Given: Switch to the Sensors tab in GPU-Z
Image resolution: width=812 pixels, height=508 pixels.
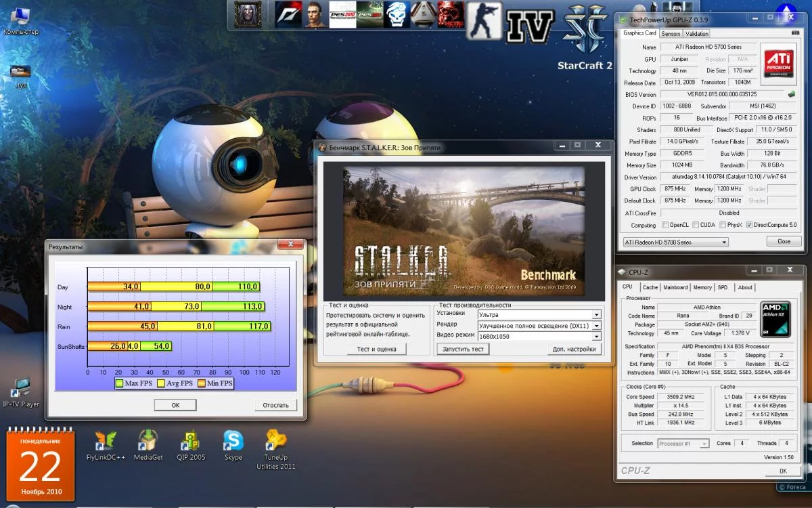Looking at the screenshot, I should click(x=671, y=33).
